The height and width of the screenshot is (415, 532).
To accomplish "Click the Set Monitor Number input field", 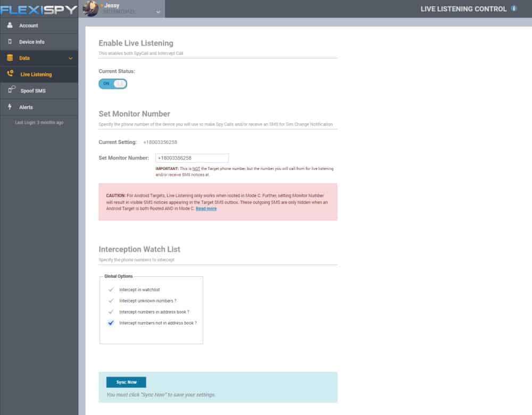I will click(x=192, y=158).
